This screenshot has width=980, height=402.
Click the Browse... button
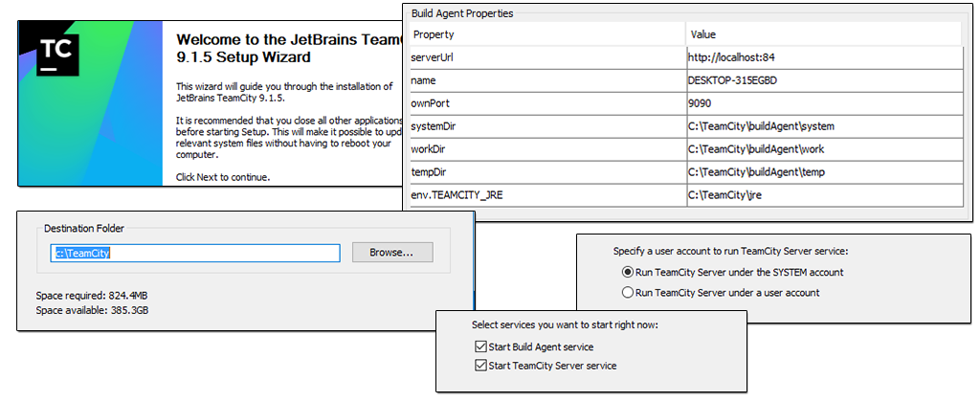[x=392, y=253]
